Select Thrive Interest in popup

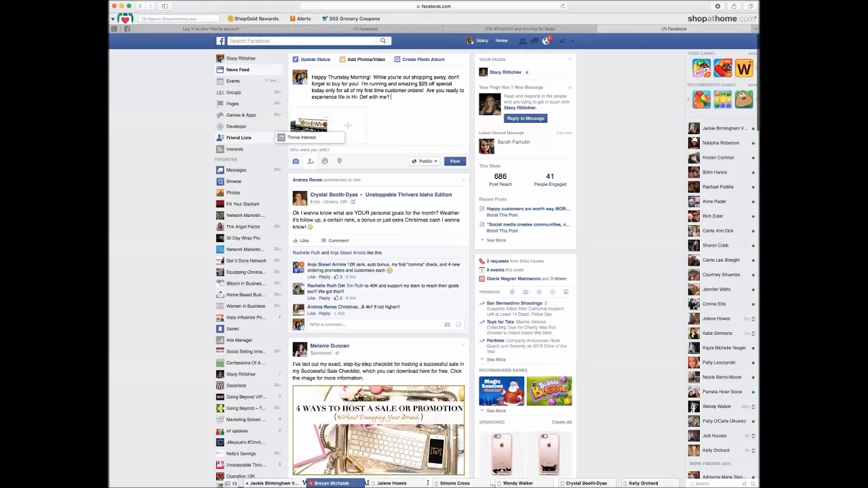point(310,138)
